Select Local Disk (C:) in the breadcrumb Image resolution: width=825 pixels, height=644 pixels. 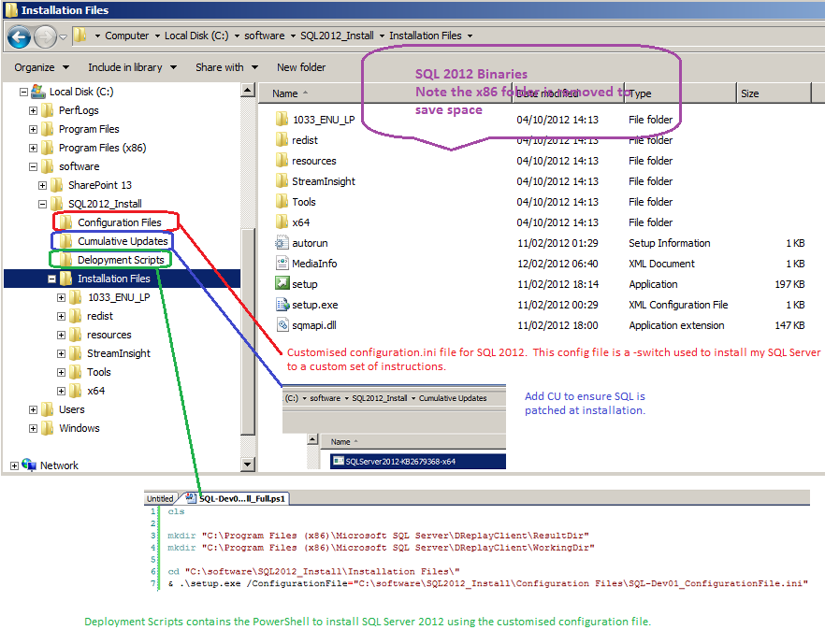pos(196,36)
